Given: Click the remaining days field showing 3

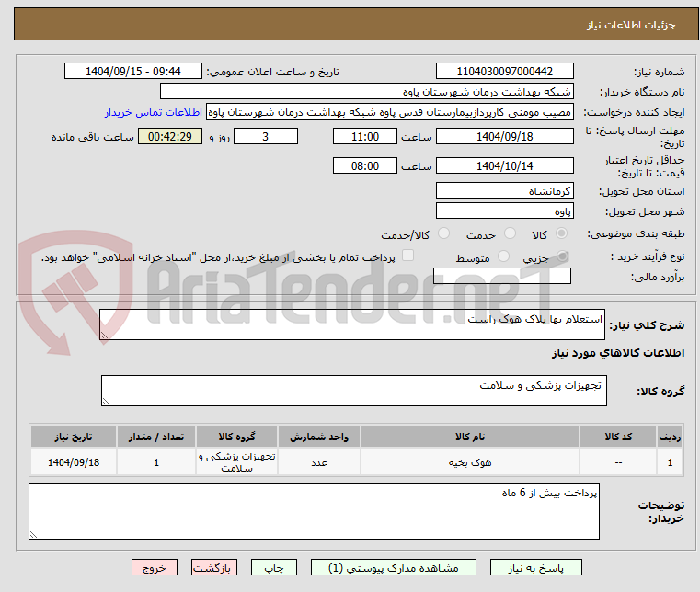Looking at the screenshot, I should tap(266, 137).
